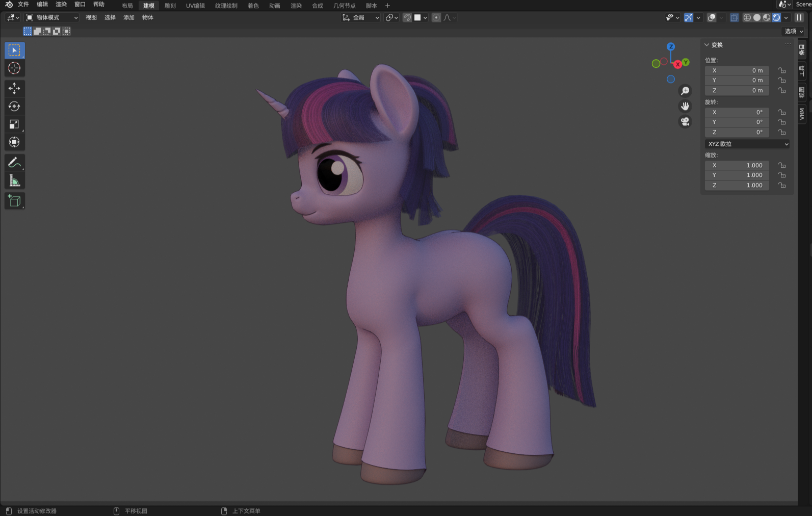The width and height of the screenshot is (812, 516).
Task: Click the red X axis gizmo ball
Action: point(677,64)
